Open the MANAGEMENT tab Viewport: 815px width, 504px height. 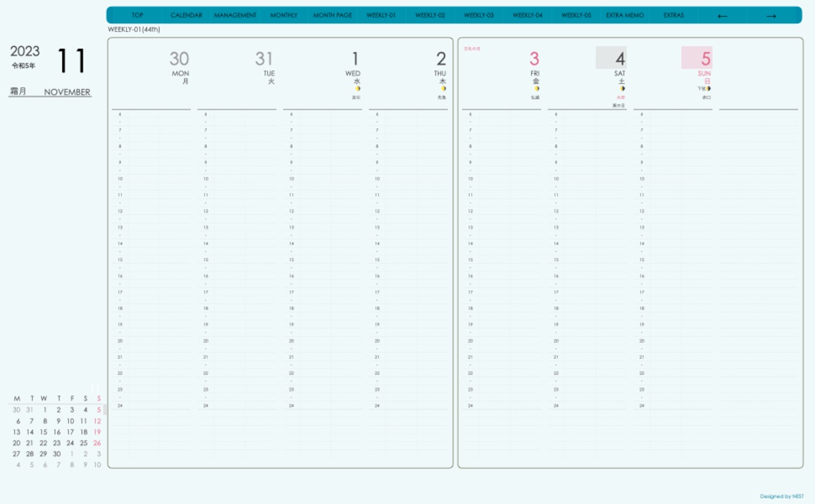pos(235,15)
